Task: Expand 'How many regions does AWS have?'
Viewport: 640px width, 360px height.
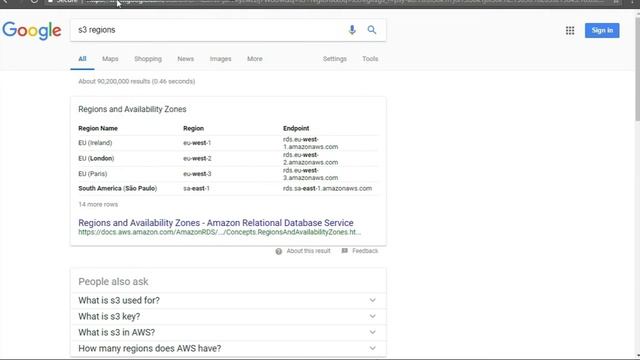Action: (228, 348)
